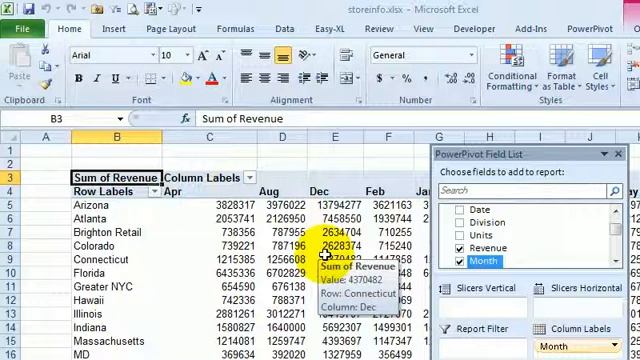Viewport: 640px width, 360px height.
Task: Decrease font size with the shrink font icon
Action: tap(220, 56)
